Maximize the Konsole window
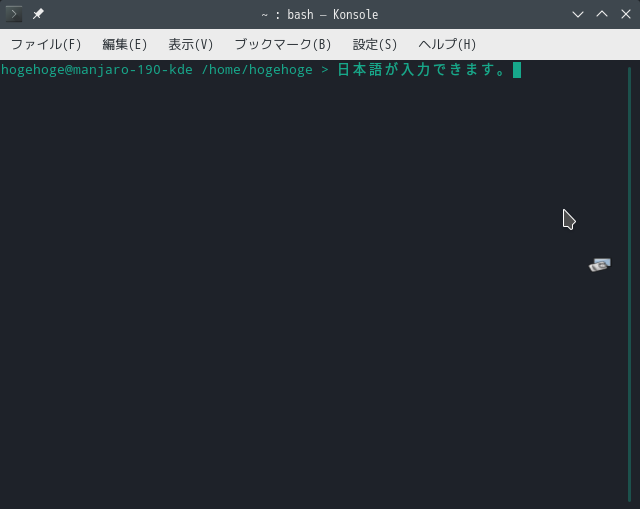 [x=602, y=14]
